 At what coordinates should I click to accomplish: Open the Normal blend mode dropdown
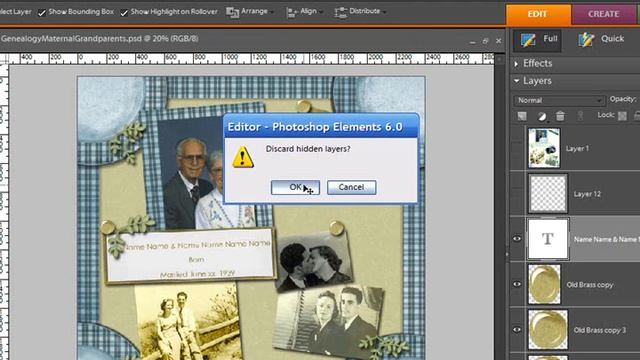[559, 100]
